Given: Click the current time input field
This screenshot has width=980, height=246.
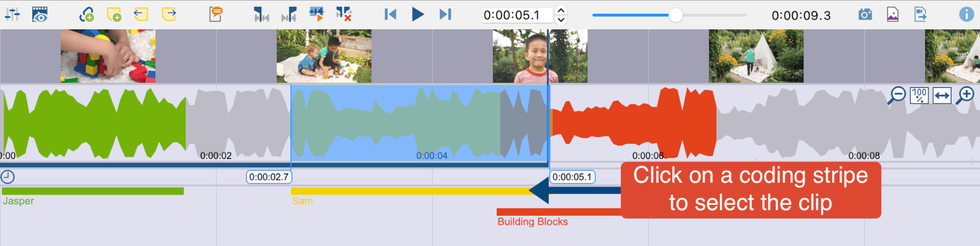Looking at the screenshot, I should click(517, 15).
